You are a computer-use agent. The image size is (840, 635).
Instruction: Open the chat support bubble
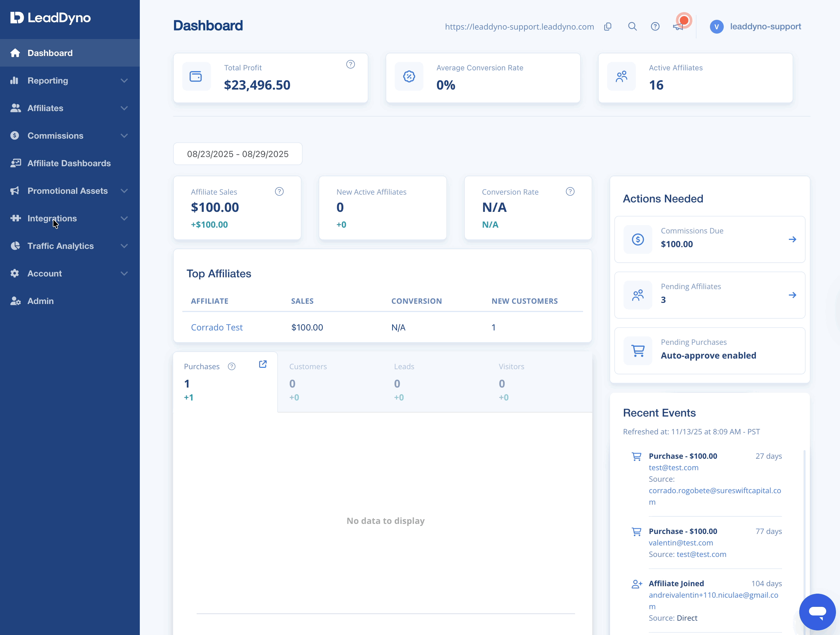click(818, 612)
